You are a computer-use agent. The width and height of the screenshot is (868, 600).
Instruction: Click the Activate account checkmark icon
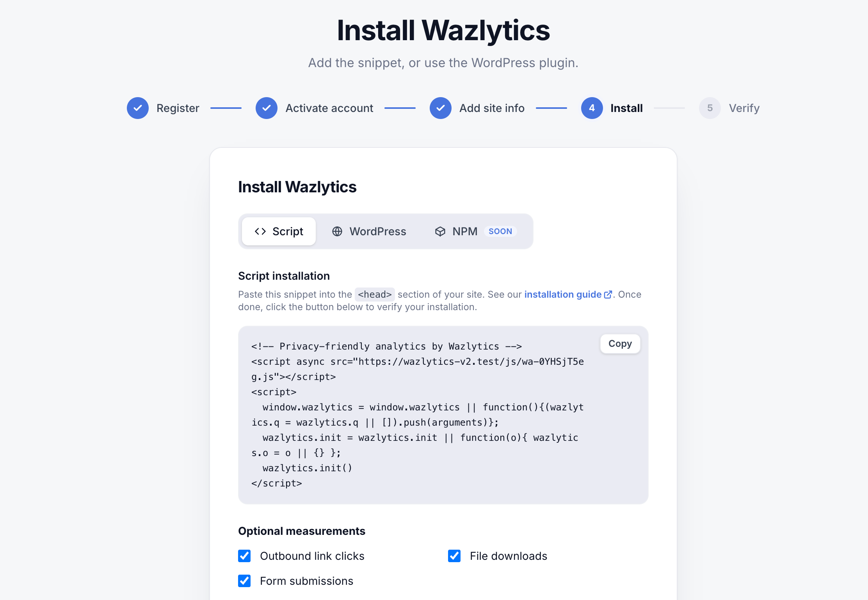click(x=267, y=108)
